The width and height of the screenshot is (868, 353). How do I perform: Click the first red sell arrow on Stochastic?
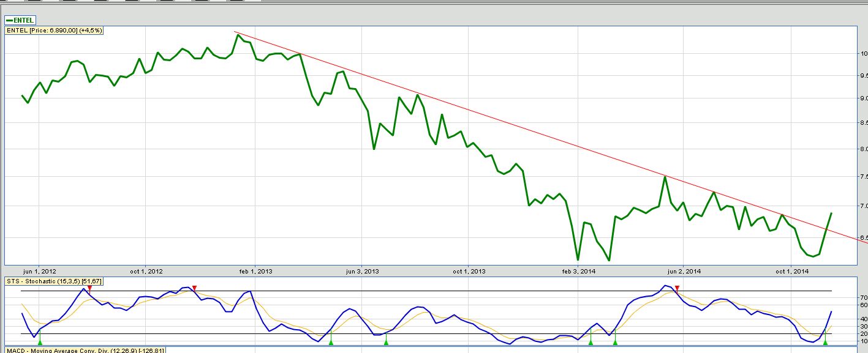click(x=89, y=288)
